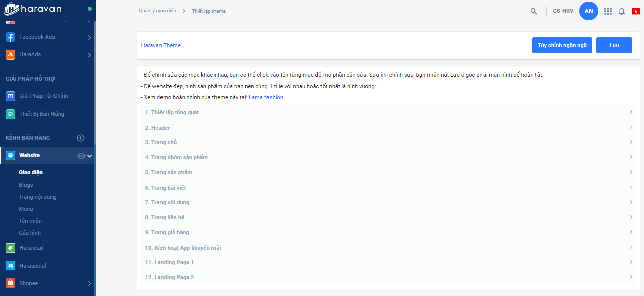Click the Vietnam flag language icon
This screenshot has width=644, height=296.
636,11
